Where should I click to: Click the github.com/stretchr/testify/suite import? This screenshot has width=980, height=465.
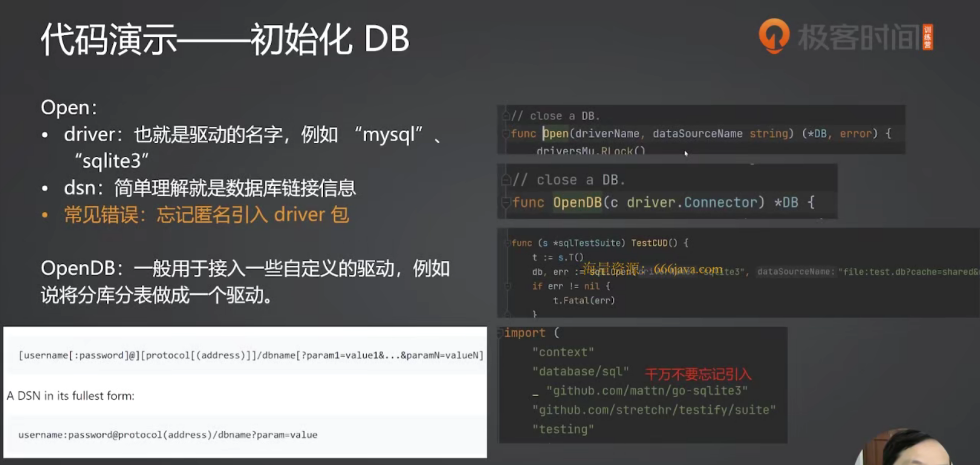(654, 410)
